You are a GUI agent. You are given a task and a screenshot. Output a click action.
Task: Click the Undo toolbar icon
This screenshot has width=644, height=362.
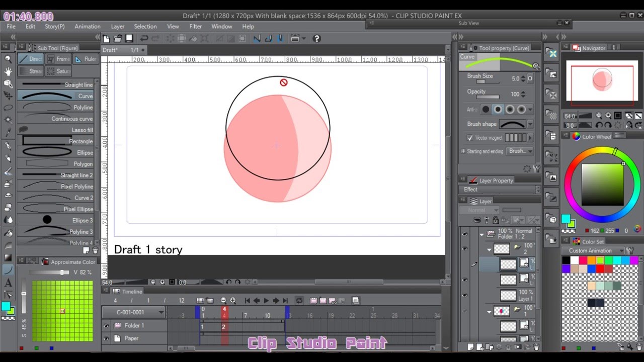tap(144, 38)
